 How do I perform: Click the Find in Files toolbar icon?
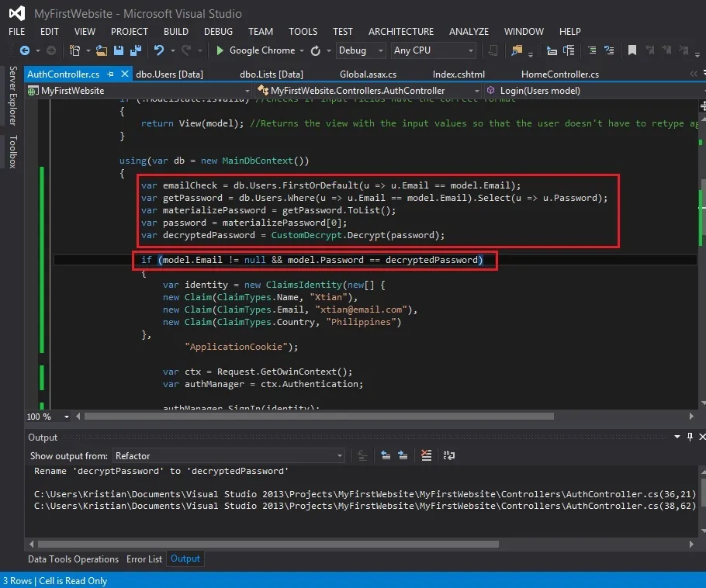(x=517, y=50)
